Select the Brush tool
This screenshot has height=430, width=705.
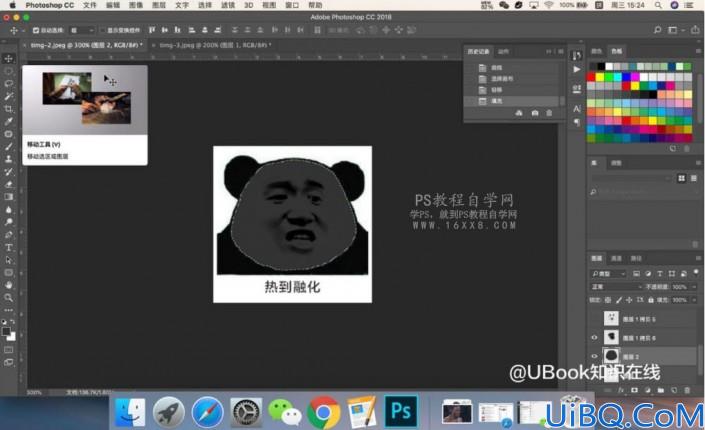[9, 147]
